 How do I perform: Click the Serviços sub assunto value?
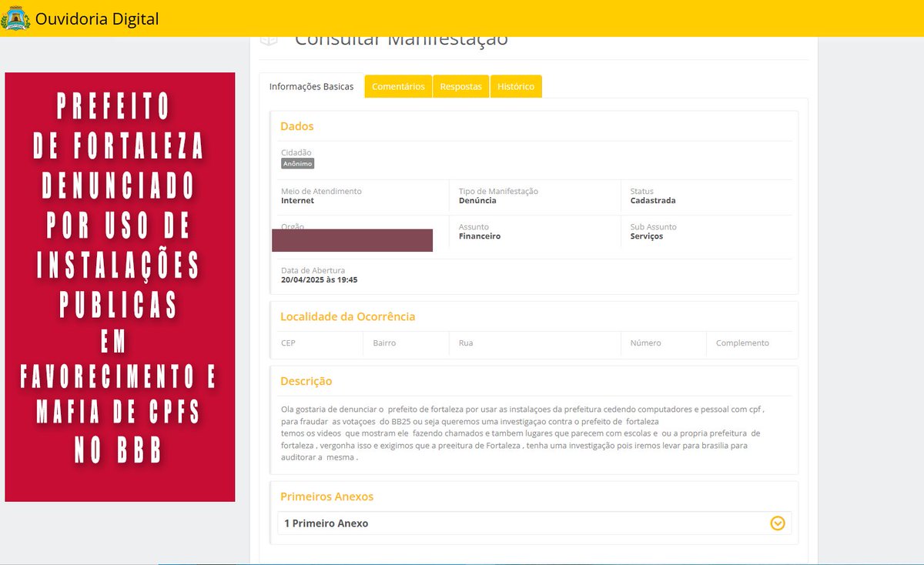click(647, 236)
